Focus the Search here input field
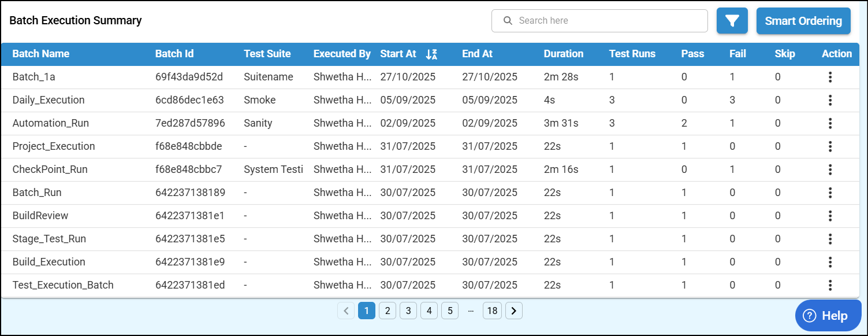 606,21
